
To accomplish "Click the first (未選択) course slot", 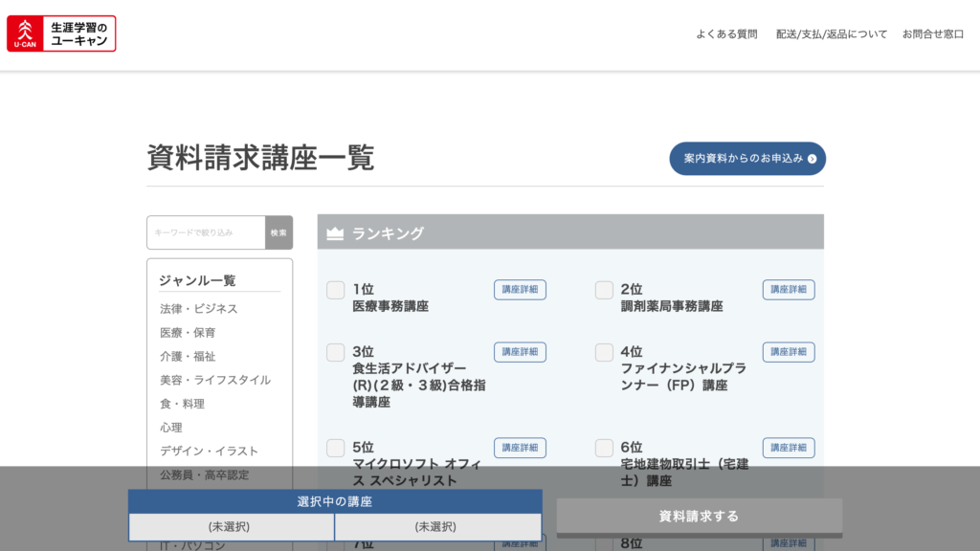I will coord(232,527).
